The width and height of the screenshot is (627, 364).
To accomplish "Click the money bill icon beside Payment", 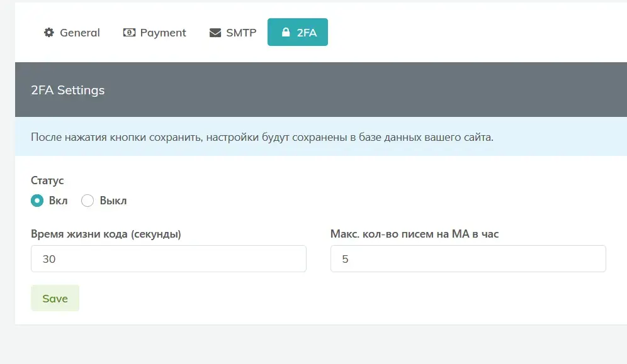I will coord(129,32).
